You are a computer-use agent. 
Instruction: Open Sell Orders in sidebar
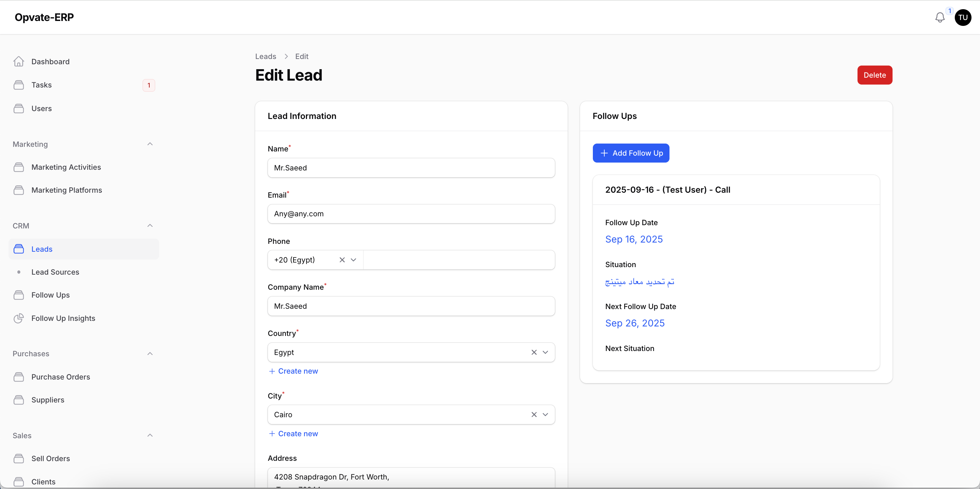pos(50,459)
